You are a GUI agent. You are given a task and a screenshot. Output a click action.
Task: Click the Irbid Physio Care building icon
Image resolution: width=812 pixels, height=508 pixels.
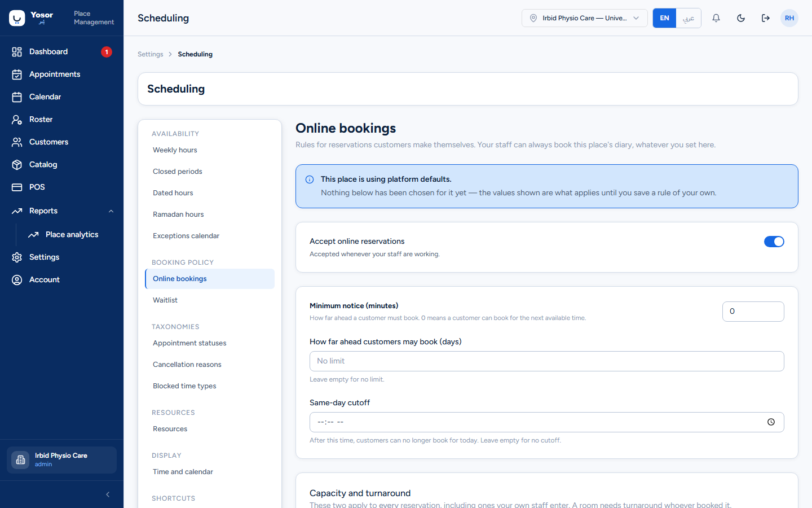click(20, 460)
